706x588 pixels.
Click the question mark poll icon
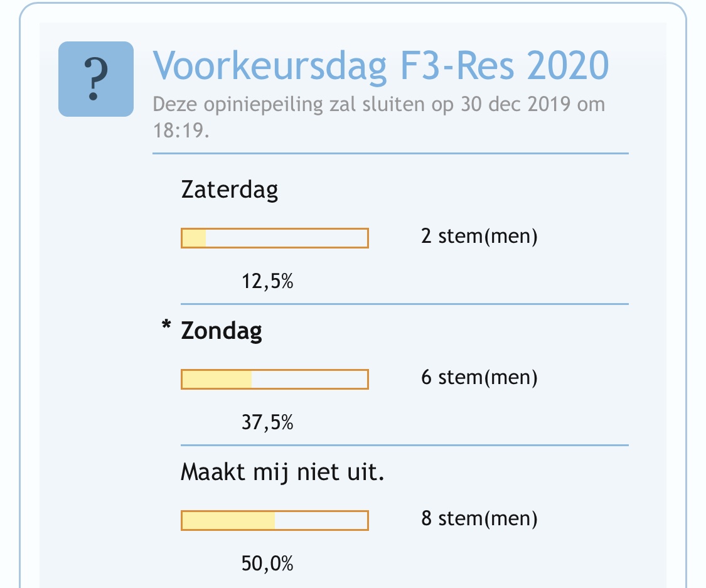click(96, 79)
